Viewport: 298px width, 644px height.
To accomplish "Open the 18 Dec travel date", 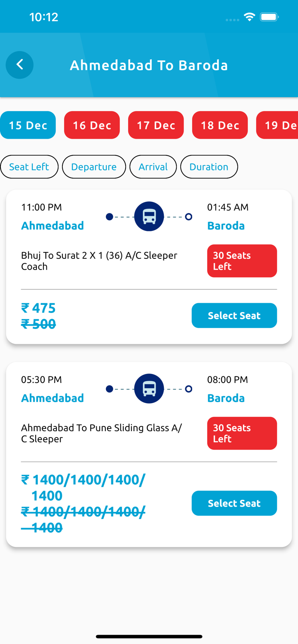I will coord(220,125).
